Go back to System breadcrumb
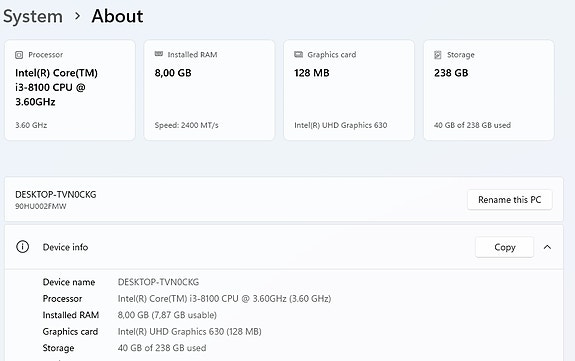The image size is (575, 361). click(x=33, y=17)
